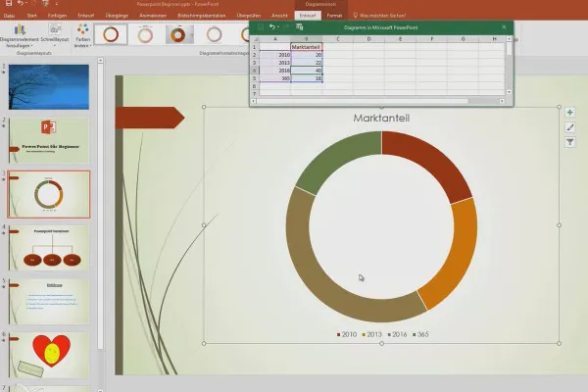The height and width of the screenshot is (392, 588).
Task: Apply the first donut chart style
Action: pos(111,34)
